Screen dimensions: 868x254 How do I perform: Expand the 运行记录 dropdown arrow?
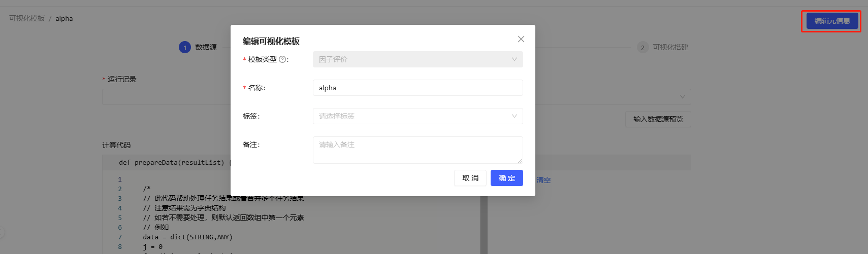click(682, 97)
